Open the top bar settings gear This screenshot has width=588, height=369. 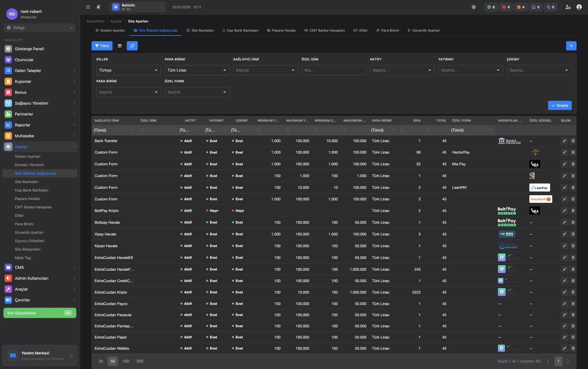pos(473,7)
